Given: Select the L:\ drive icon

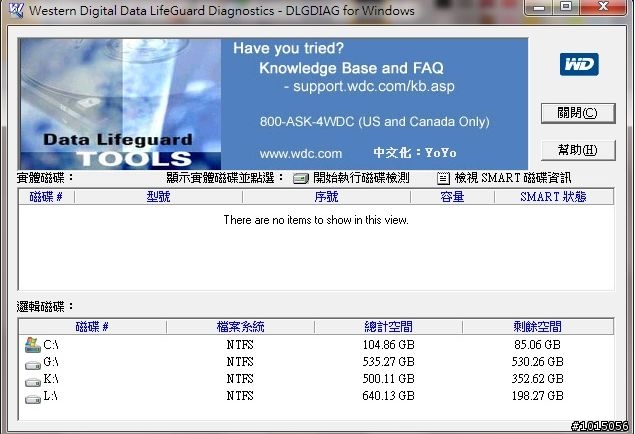Looking at the screenshot, I should [x=33, y=399].
